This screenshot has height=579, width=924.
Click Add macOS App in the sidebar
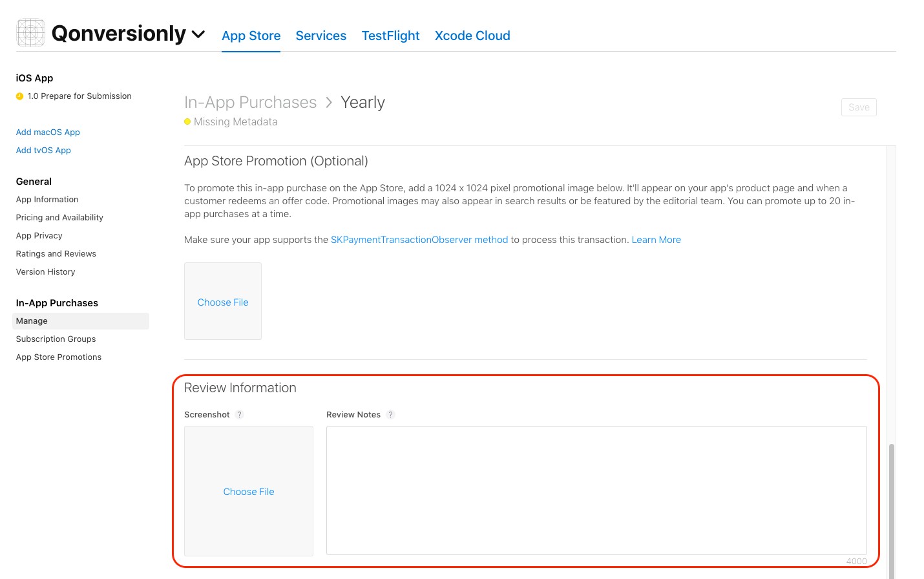[x=48, y=132]
